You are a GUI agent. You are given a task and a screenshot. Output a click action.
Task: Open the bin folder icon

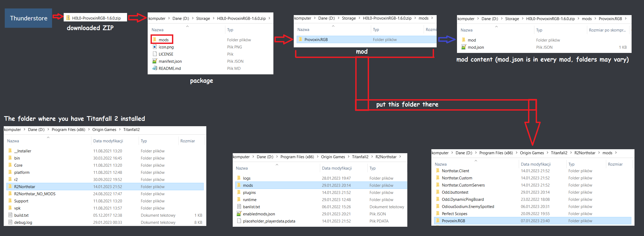tap(10, 158)
